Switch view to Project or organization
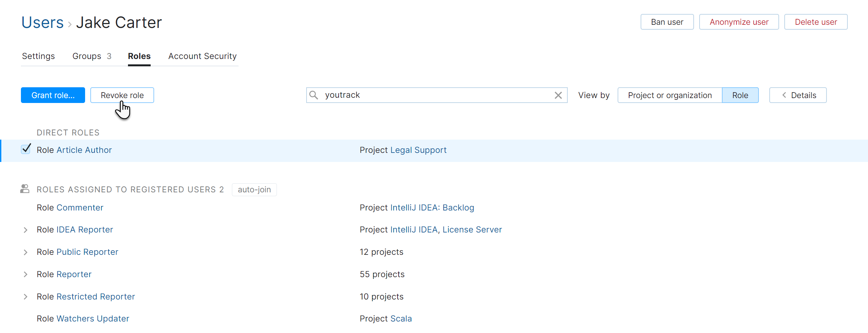The height and width of the screenshot is (333, 868). (x=670, y=95)
